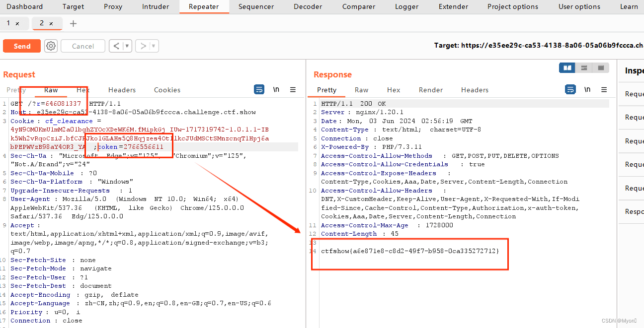This screenshot has width=644, height=328.
Task: Open the Request panel hamburger menu
Action: coord(293,89)
